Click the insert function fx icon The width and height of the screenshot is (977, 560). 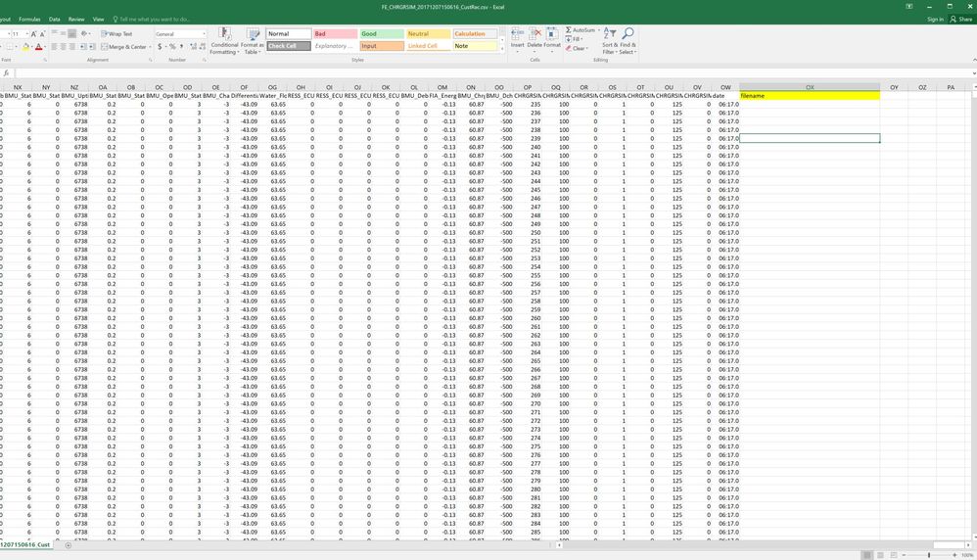6,72
